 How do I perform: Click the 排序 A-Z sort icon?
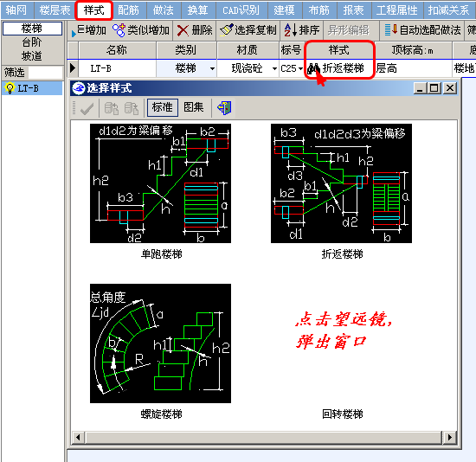291,30
